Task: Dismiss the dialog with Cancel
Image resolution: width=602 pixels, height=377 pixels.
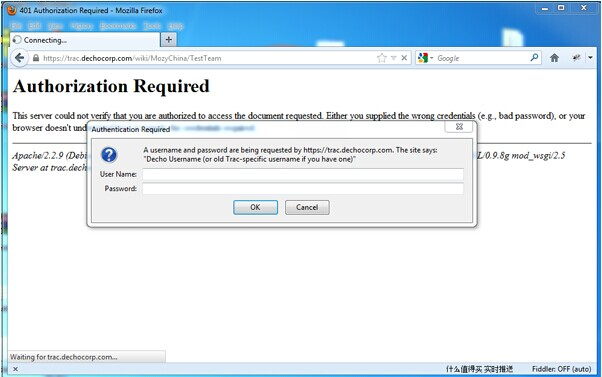Action: (307, 207)
